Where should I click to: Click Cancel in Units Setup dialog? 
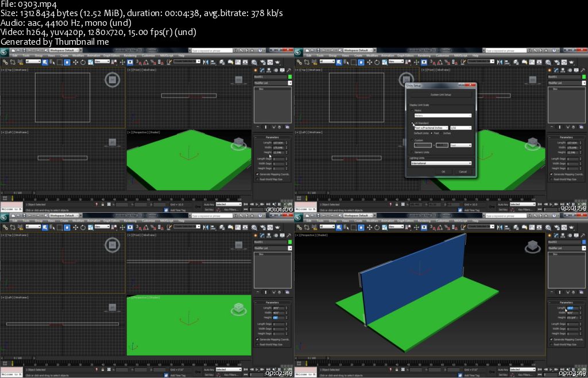click(463, 172)
